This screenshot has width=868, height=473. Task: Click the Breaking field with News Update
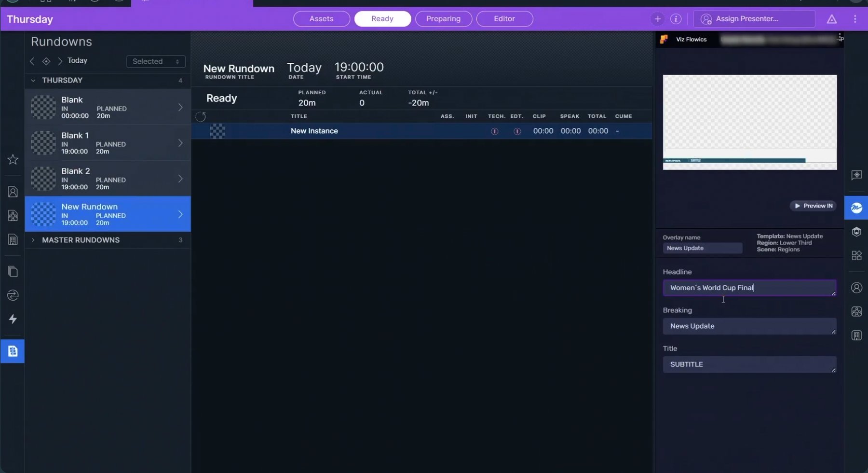coord(749,326)
